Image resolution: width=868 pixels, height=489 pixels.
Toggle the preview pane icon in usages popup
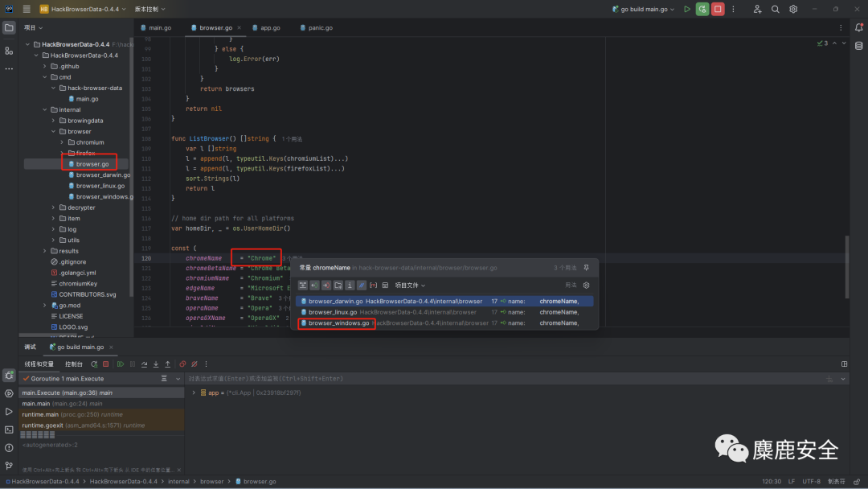click(x=385, y=286)
